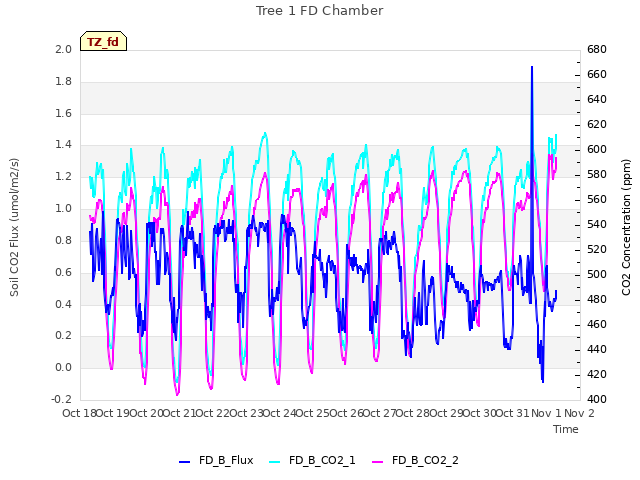
Task: Click the 2.0 left axis tick label
Action: (x=64, y=49)
